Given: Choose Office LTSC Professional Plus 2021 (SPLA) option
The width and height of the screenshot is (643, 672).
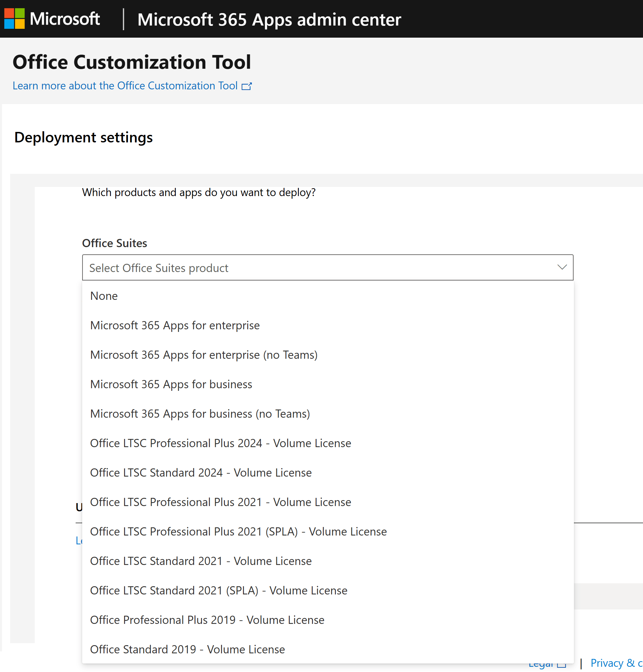Looking at the screenshot, I should click(328, 532).
